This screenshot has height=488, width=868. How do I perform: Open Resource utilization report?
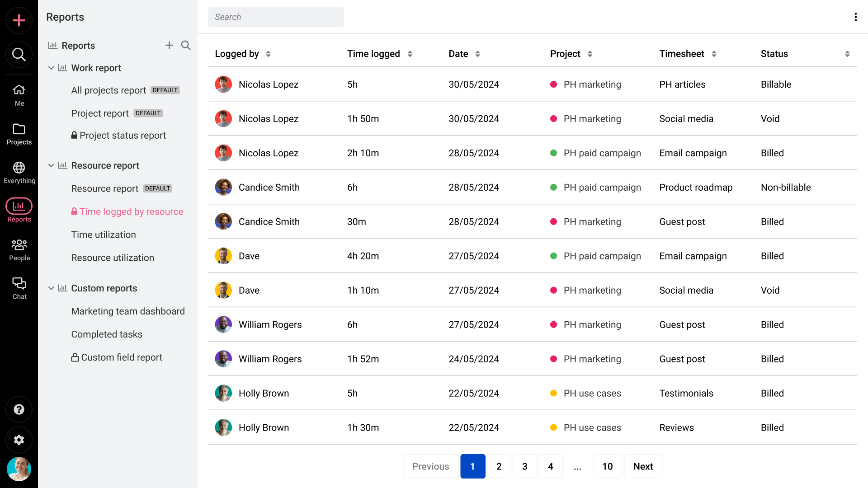(113, 258)
